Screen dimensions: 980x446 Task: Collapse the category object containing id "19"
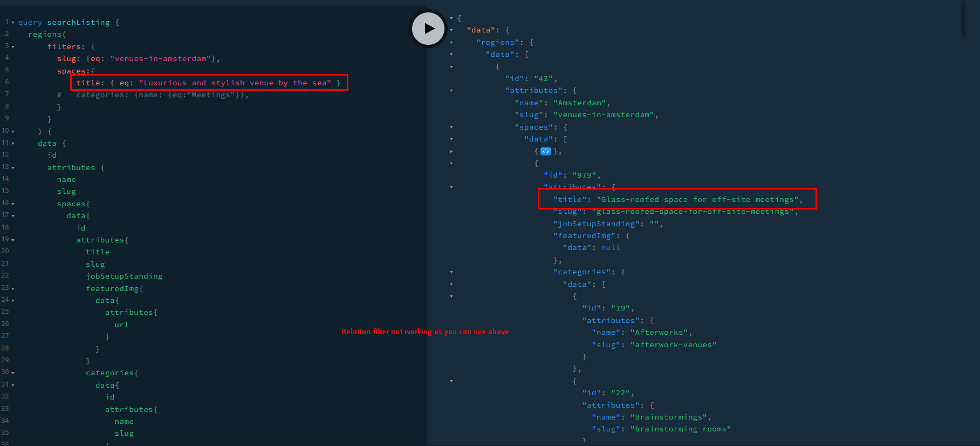(x=451, y=296)
